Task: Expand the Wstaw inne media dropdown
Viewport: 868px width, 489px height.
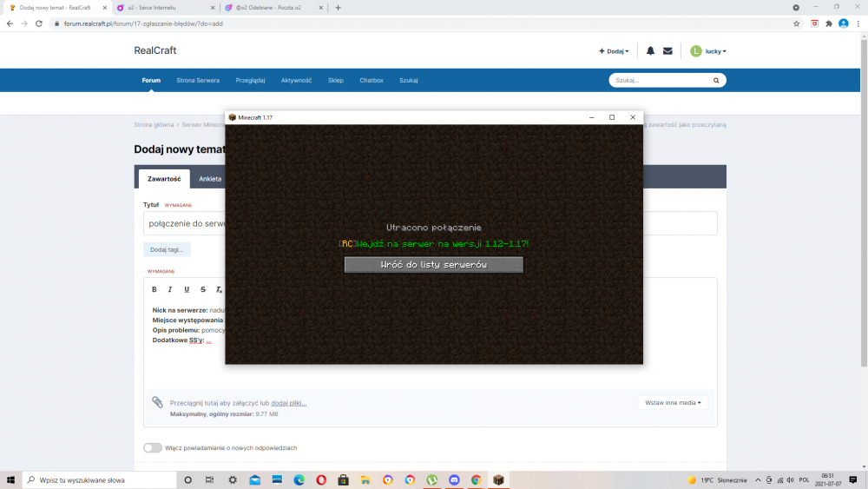Action: pyautogui.click(x=676, y=403)
